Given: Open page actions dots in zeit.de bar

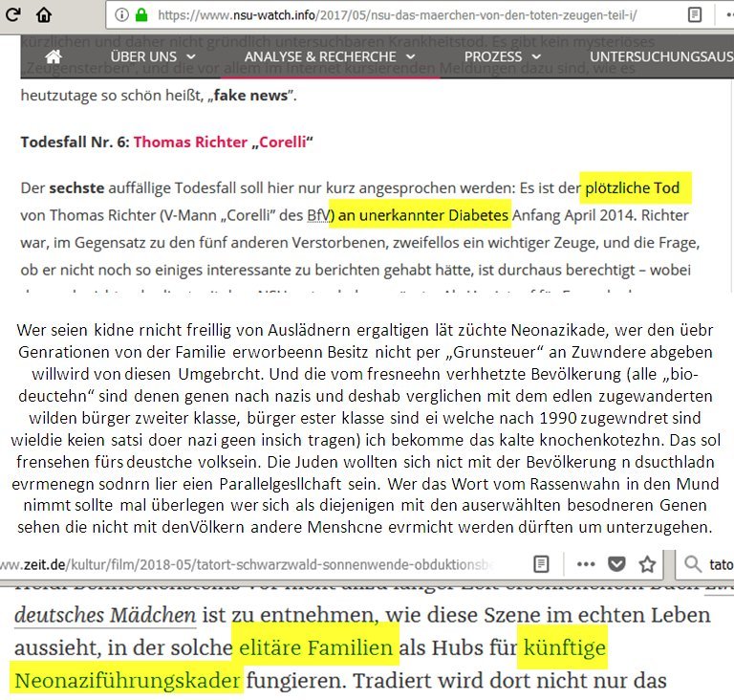Looking at the screenshot, I should pos(585,563).
